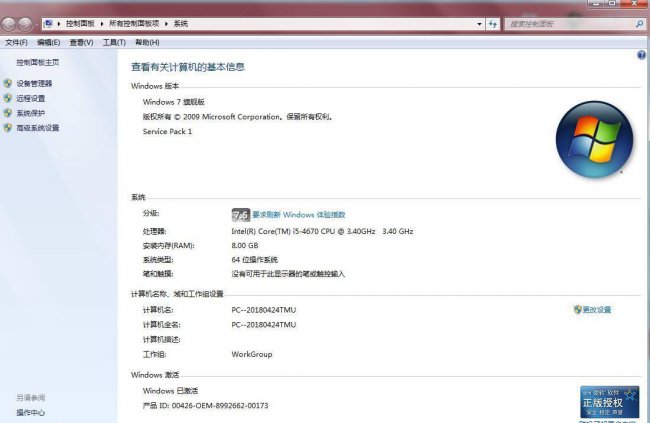Click the 查看有关计算机的基本信息 heading
This screenshot has width=650, height=423.
click(188, 67)
